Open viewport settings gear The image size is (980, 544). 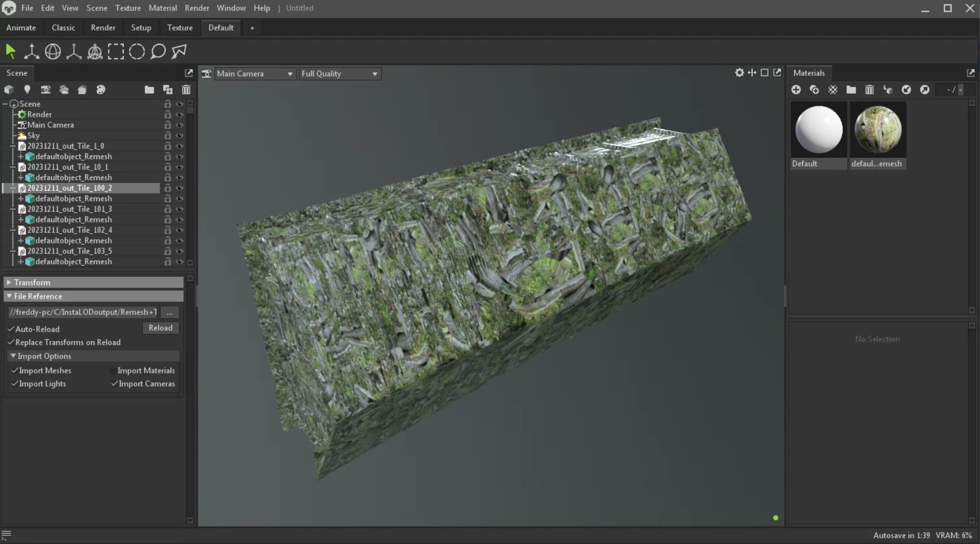tap(739, 73)
